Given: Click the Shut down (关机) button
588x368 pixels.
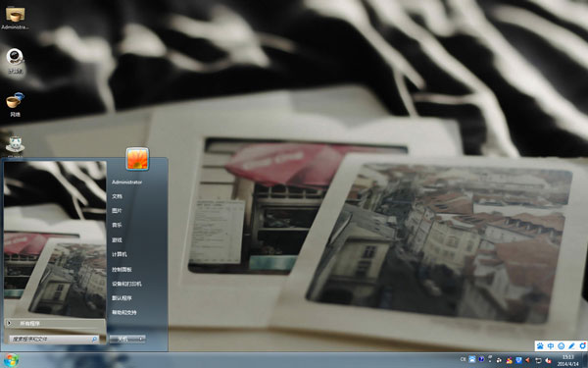Looking at the screenshot, I should (123, 340).
